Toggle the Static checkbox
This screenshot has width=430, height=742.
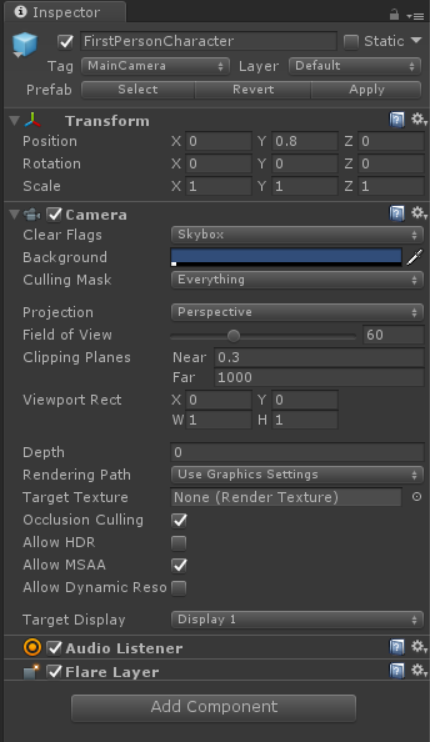tap(351, 42)
